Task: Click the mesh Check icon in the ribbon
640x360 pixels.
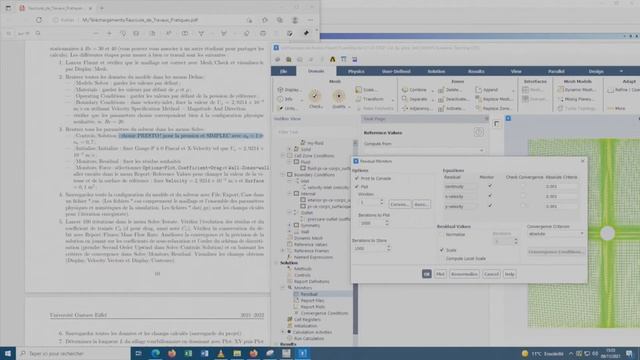Action: [315, 96]
